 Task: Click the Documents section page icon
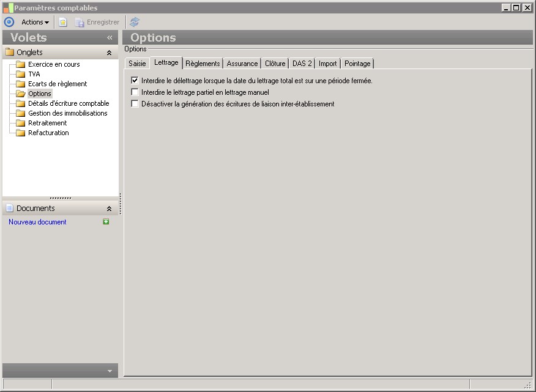click(10, 208)
